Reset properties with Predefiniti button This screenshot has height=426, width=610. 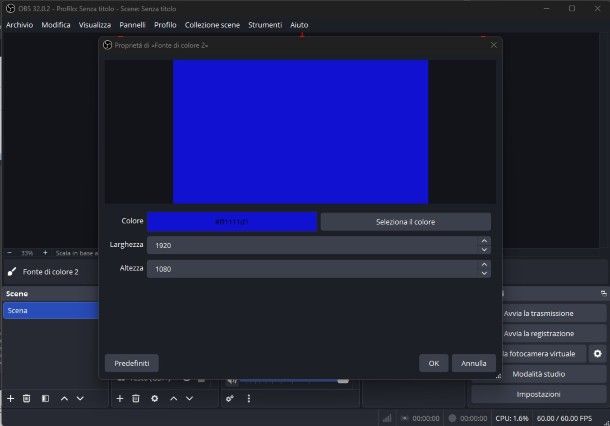[x=131, y=363]
